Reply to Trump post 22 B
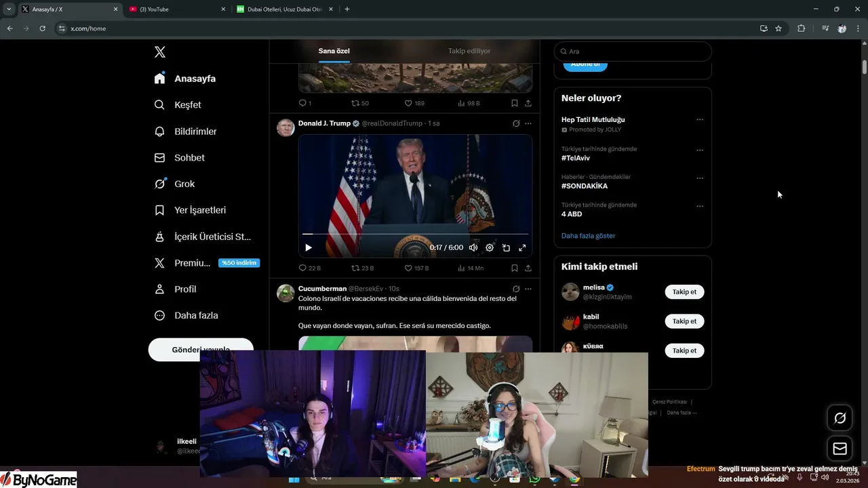 click(x=310, y=268)
